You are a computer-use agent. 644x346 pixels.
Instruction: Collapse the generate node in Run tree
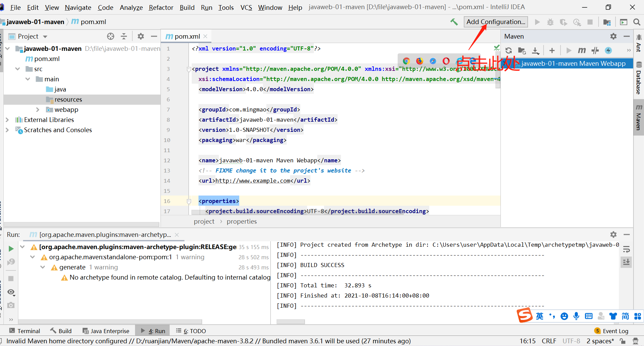(43, 267)
